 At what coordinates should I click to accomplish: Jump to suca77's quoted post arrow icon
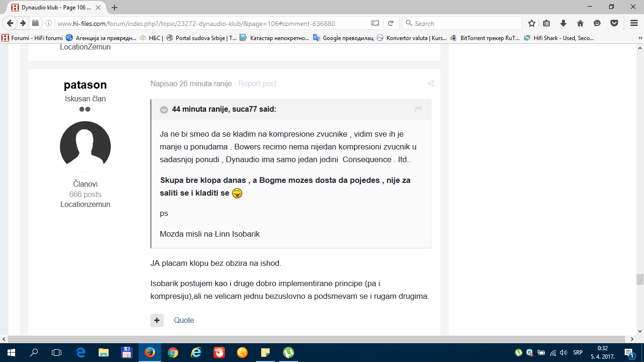419,109
